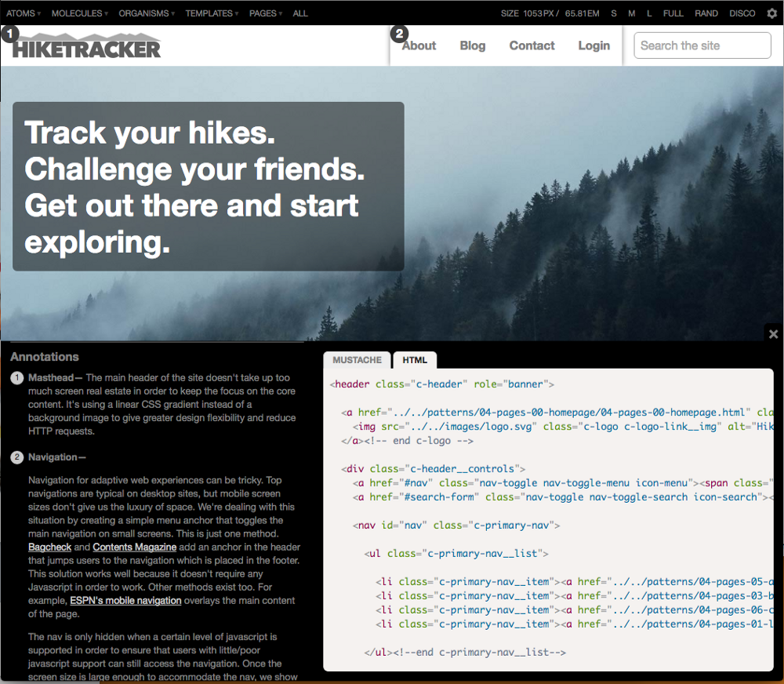Expand the Organisms dropdown menu

pos(147,13)
